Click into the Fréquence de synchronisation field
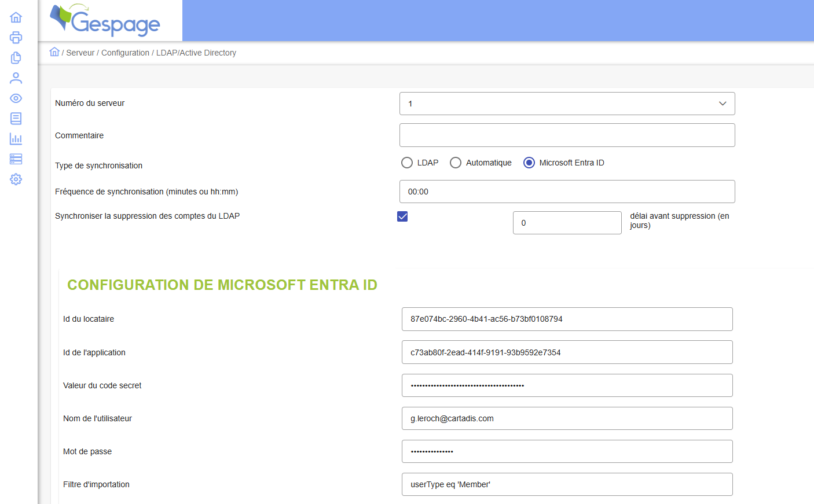The image size is (814, 504). click(x=567, y=192)
